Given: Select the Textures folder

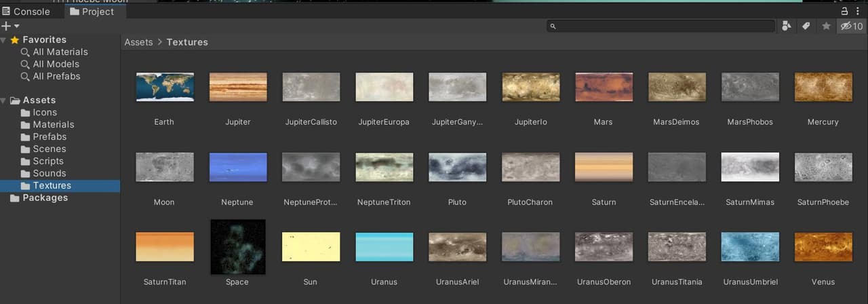Looking at the screenshot, I should click(x=60, y=185).
